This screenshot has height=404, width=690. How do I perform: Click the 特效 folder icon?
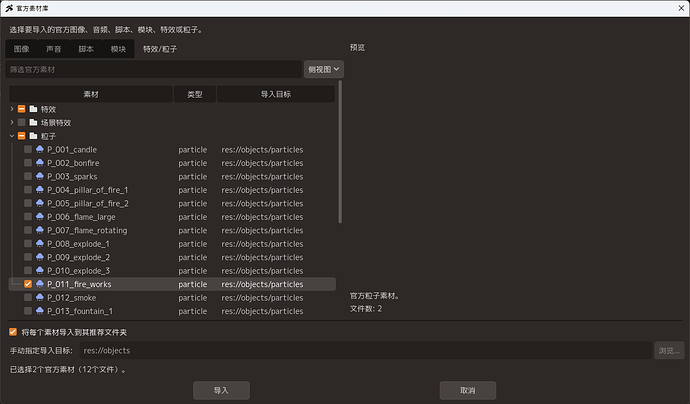pos(33,109)
